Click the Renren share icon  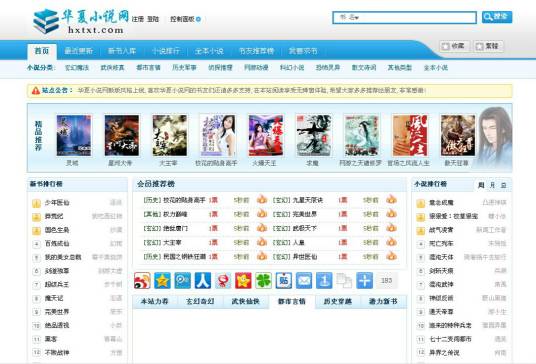203,281
